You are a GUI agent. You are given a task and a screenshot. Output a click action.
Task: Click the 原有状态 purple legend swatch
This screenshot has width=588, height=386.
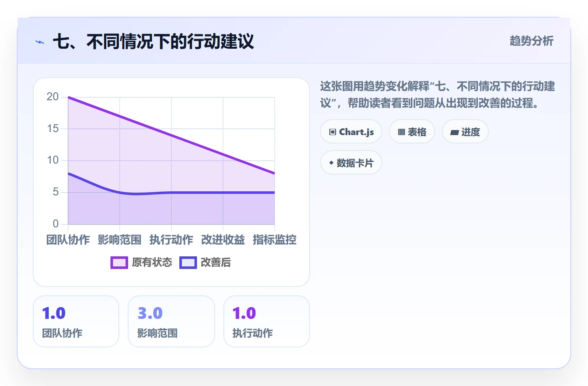click(119, 263)
